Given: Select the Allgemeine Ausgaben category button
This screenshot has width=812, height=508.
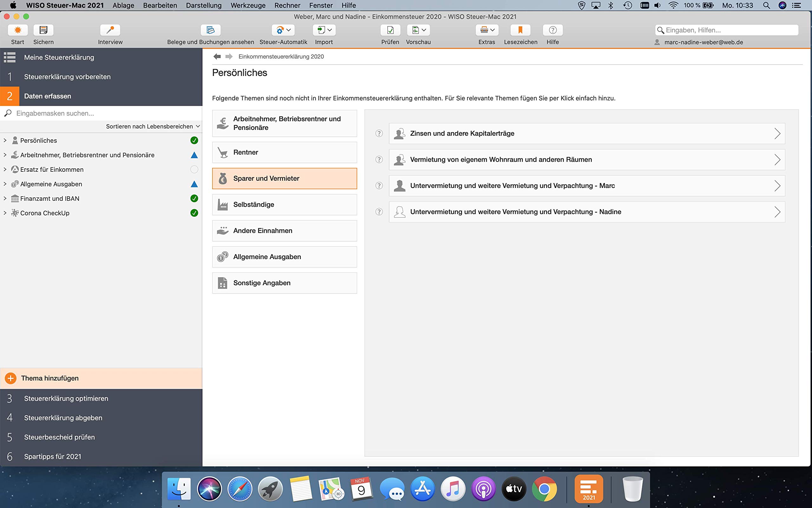Looking at the screenshot, I should tap(285, 257).
